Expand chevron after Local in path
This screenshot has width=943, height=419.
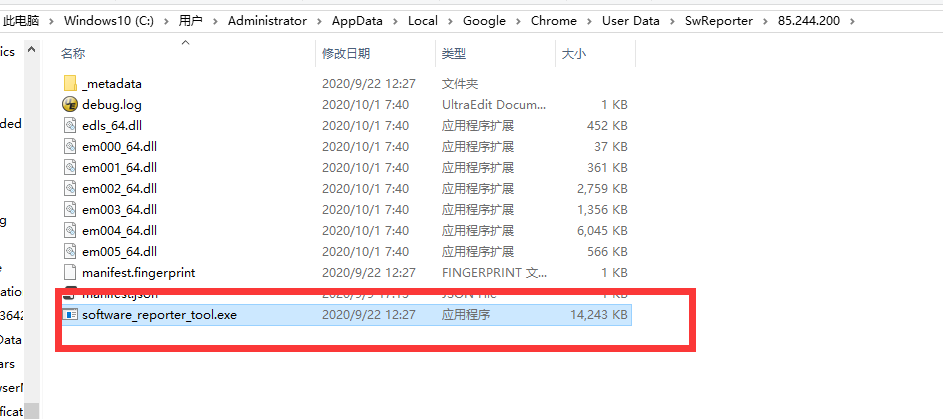coord(450,21)
